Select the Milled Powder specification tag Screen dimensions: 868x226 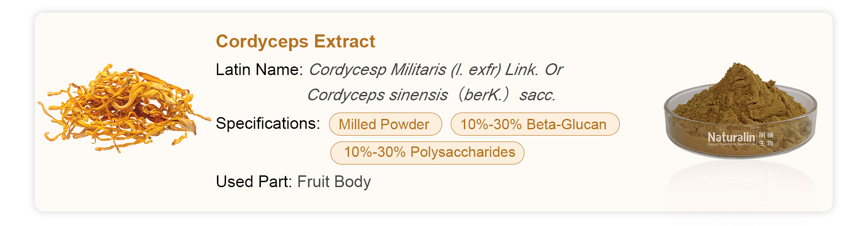385,124
